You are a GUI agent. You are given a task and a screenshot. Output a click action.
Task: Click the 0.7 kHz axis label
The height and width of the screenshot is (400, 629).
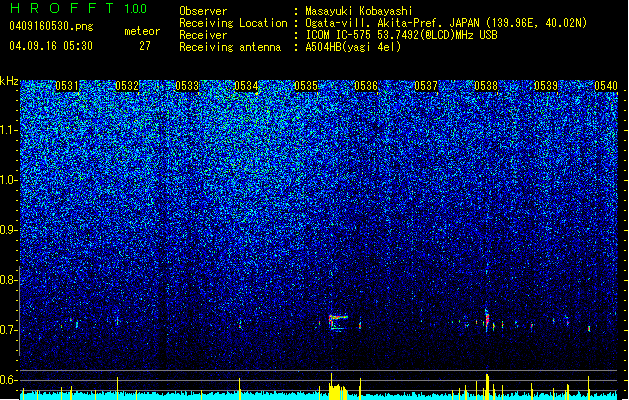[8, 330]
